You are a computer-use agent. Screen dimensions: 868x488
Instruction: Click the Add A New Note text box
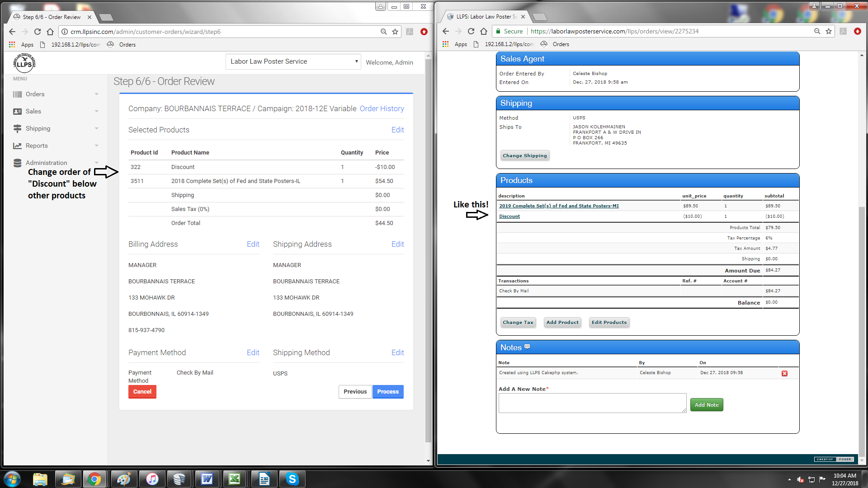click(592, 403)
